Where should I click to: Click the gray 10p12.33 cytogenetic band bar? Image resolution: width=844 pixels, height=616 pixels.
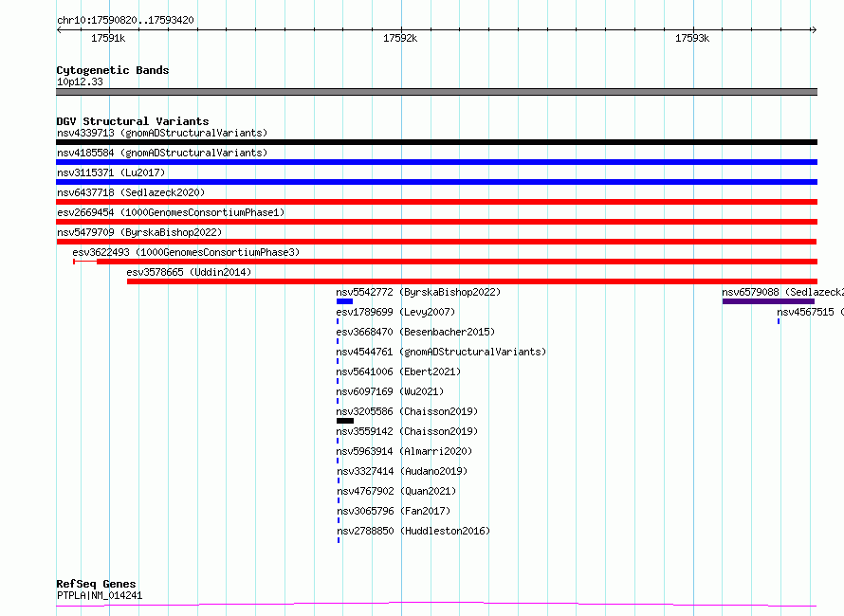click(436, 92)
